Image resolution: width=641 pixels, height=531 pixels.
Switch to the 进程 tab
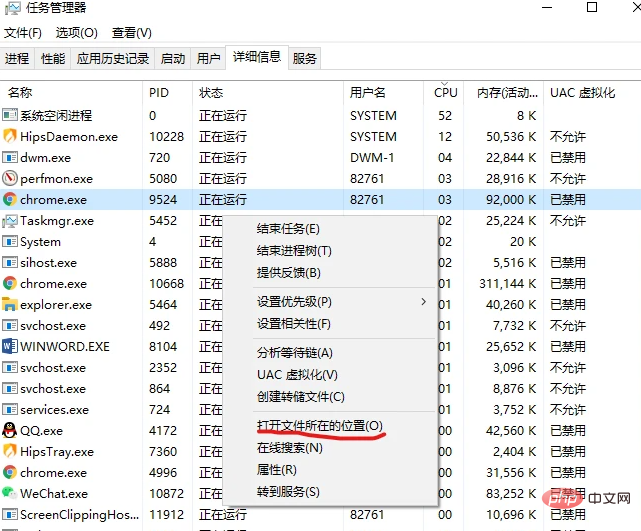(17, 58)
